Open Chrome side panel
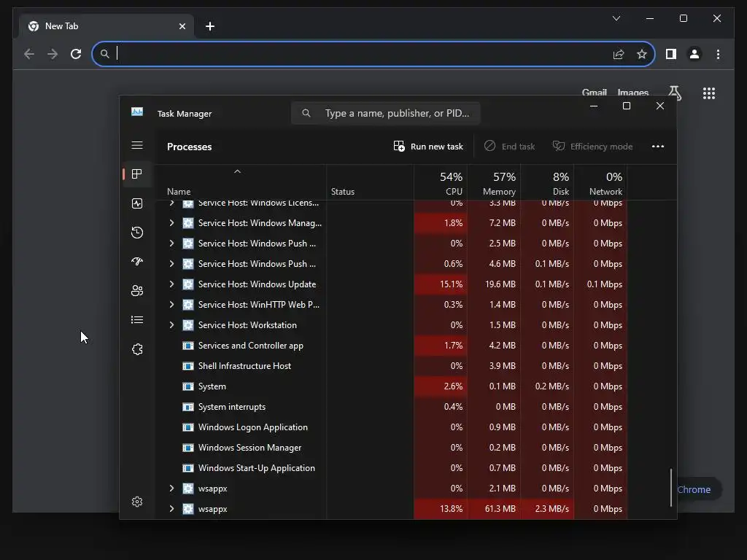The height and width of the screenshot is (560, 747). pyautogui.click(x=671, y=54)
